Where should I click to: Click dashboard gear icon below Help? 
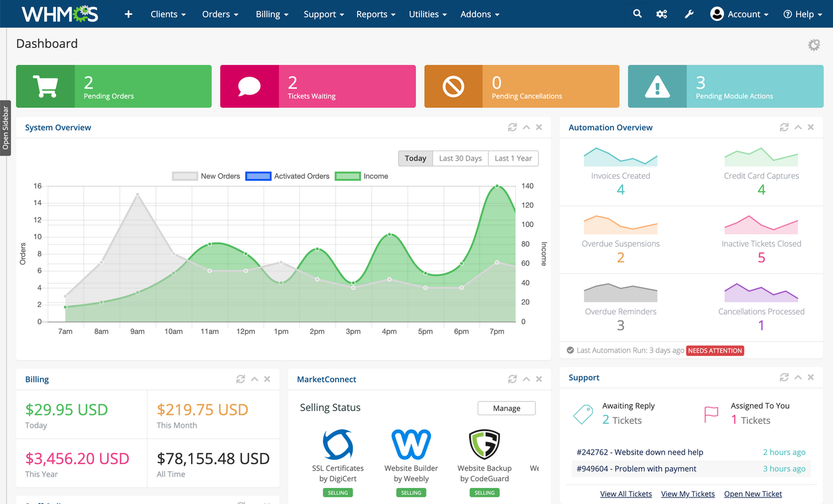point(813,45)
